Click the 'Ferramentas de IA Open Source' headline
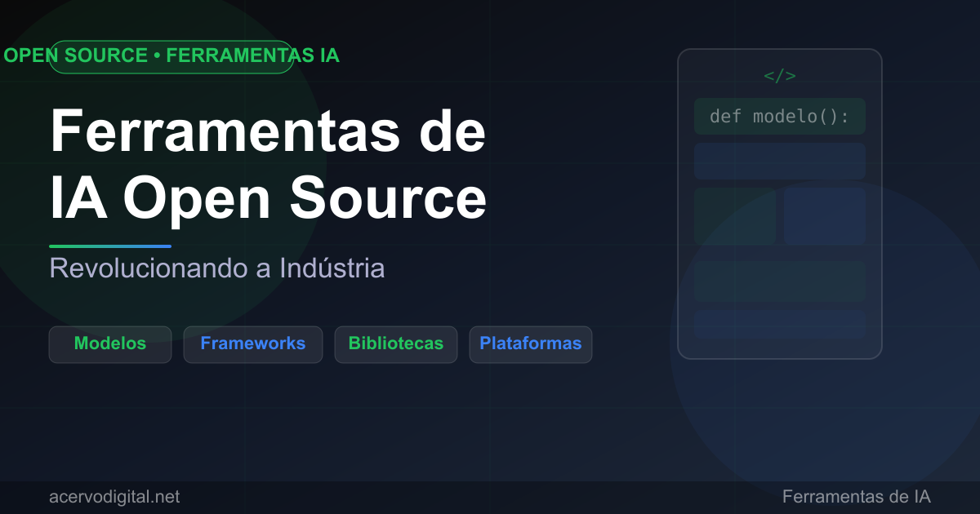 268,166
